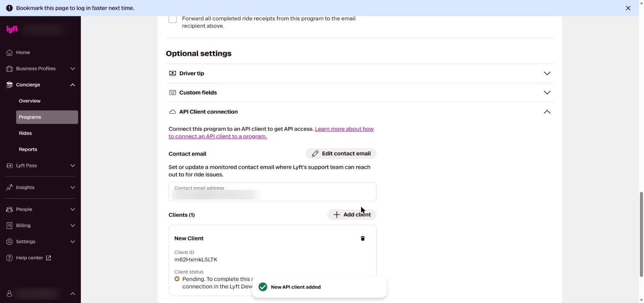Open Concierge Overview page

[30, 101]
